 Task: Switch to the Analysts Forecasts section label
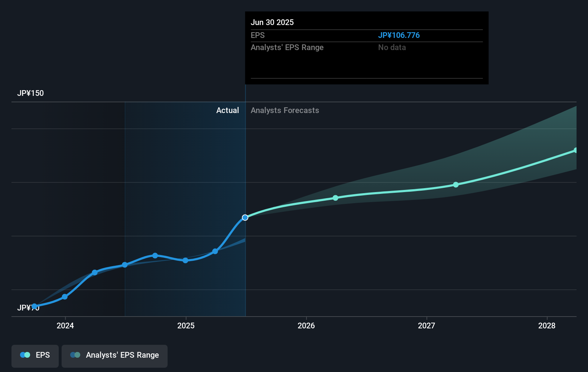pos(285,110)
